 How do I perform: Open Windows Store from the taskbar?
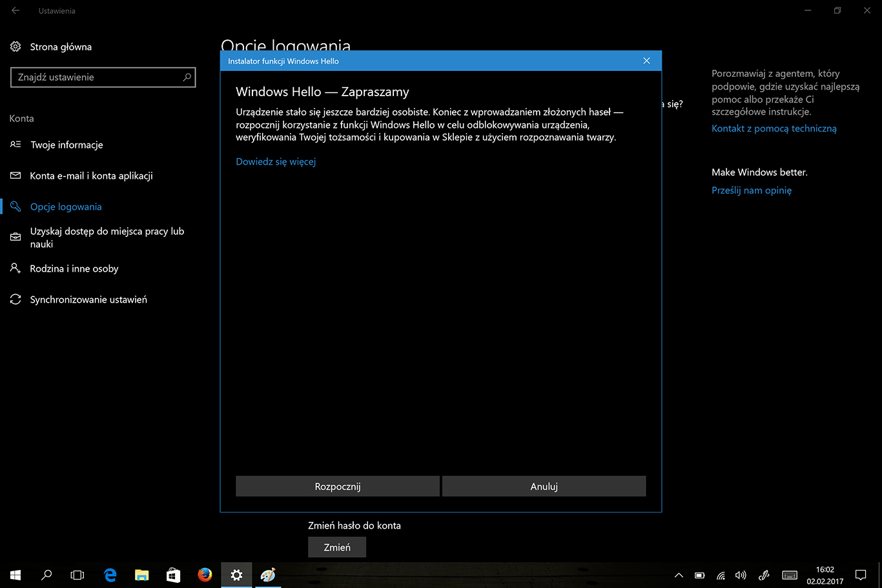tap(173, 574)
